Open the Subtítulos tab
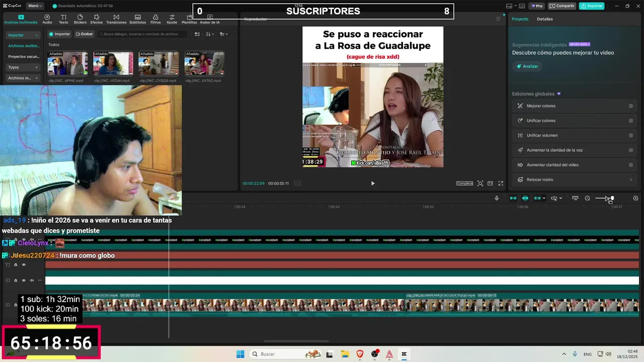The image size is (644, 362). [137, 19]
